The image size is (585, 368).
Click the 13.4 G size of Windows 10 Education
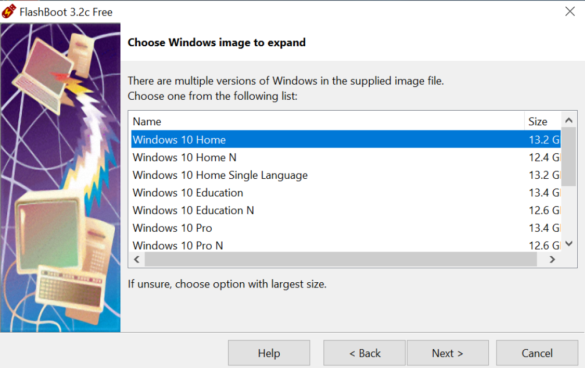click(544, 192)
